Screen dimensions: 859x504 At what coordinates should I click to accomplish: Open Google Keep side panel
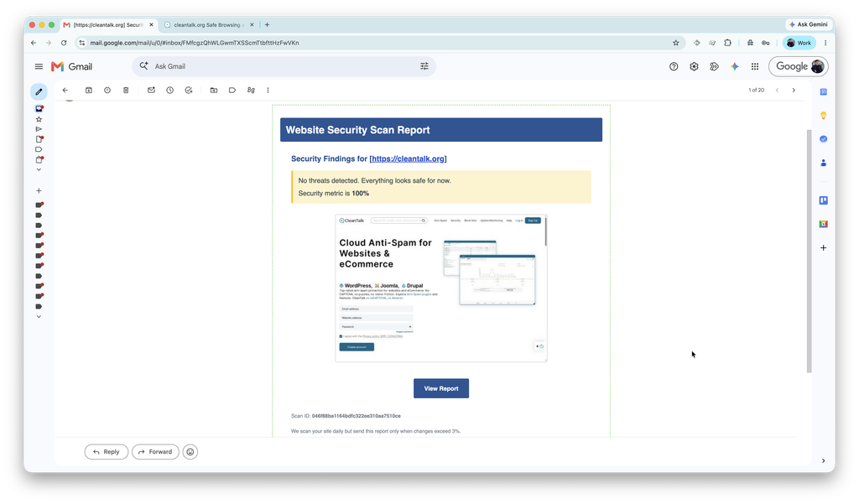[x=824, y=115]
